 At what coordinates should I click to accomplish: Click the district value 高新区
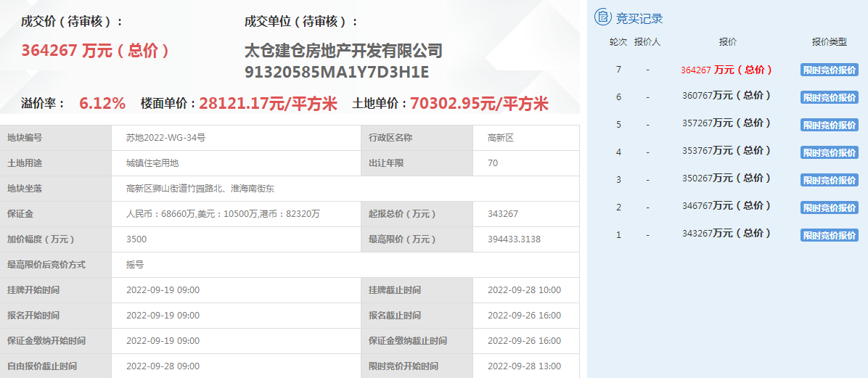pyautogui.click(x=501, y=138)
